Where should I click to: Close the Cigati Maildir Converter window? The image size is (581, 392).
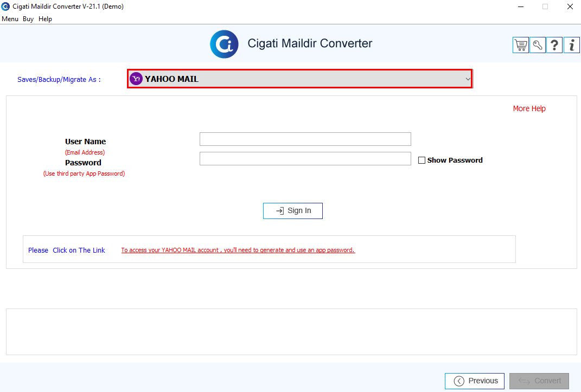tap(570, 7)
